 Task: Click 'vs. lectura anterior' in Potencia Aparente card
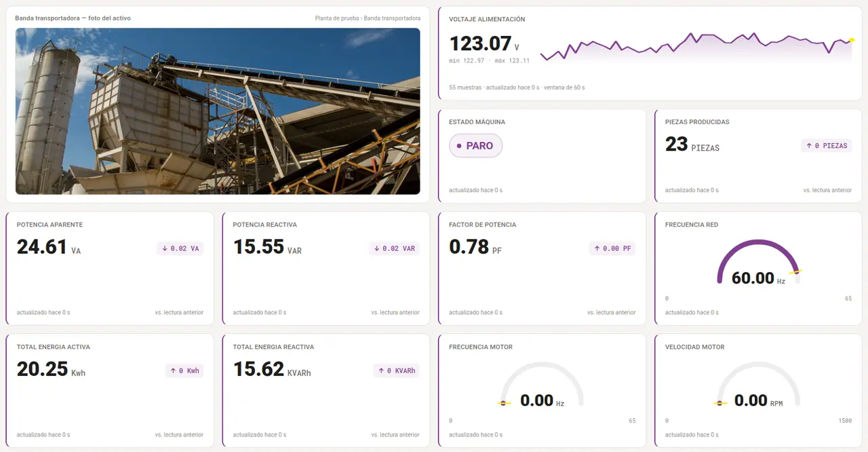click(179, 313)
